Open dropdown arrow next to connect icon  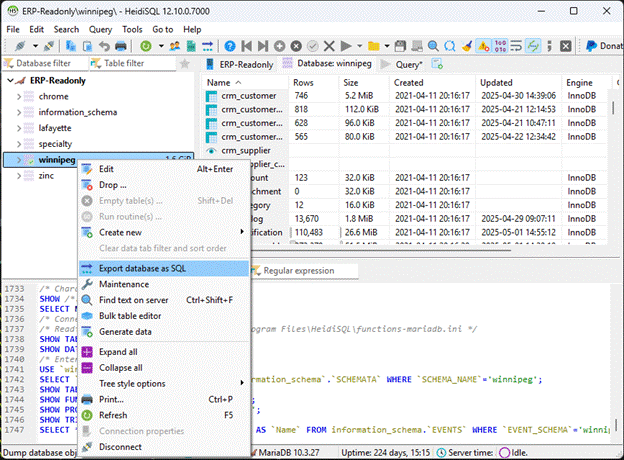35,46
